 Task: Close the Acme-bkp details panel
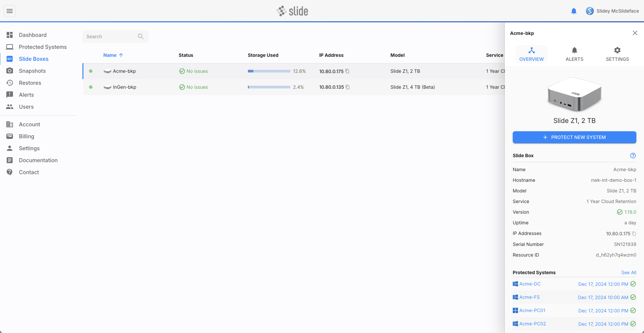(635, 33)
